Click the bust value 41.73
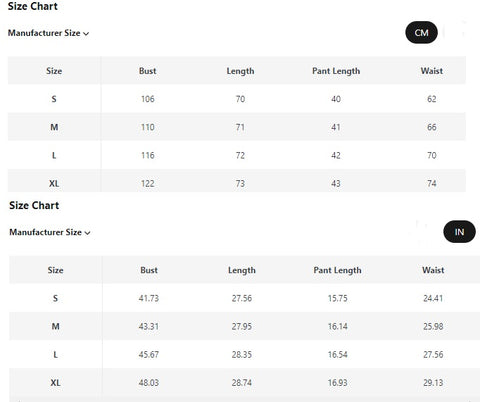Screen dimensions: 480x402 (149, 298)
